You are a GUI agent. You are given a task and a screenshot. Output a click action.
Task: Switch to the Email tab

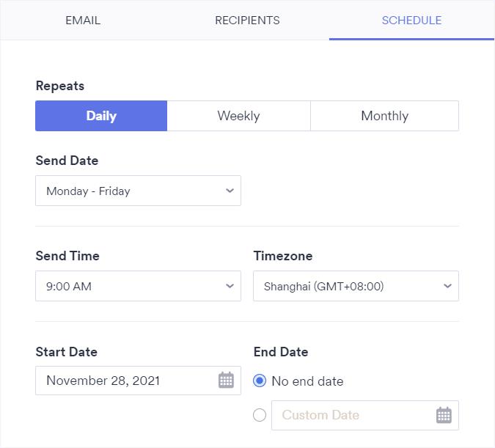(83, 20)
